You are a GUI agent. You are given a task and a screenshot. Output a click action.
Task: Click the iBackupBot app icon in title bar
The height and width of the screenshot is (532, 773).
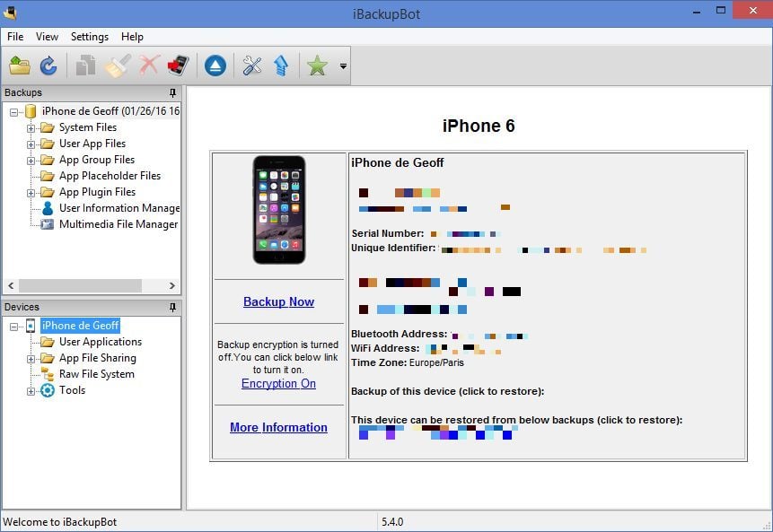click(x=10, y=13)
